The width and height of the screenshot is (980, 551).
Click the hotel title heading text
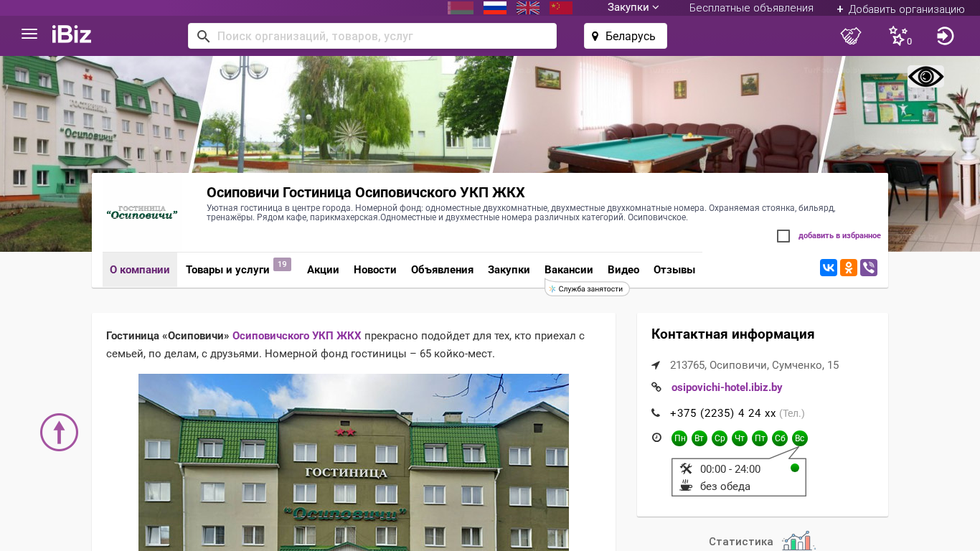click(x=366, y=192)
